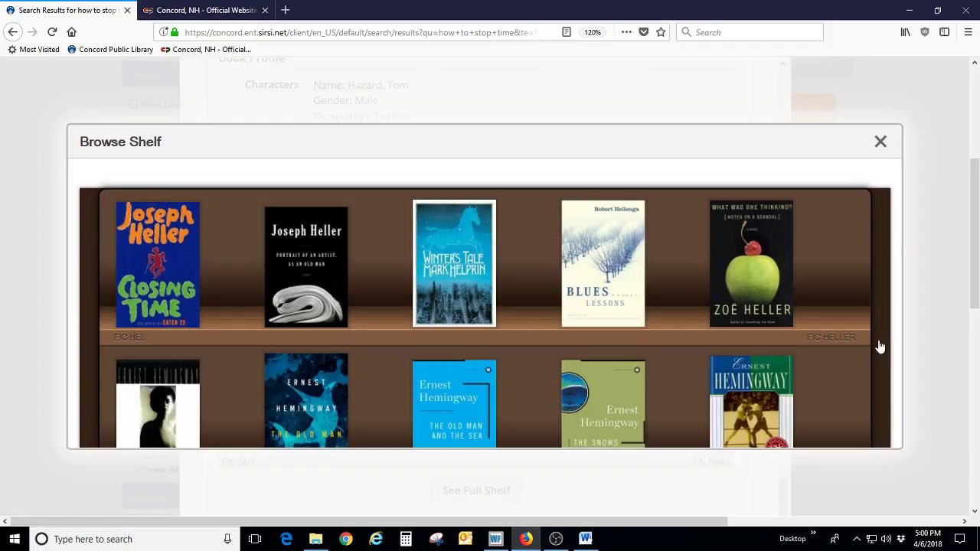Open the Windows Start menu

point(15,539)
